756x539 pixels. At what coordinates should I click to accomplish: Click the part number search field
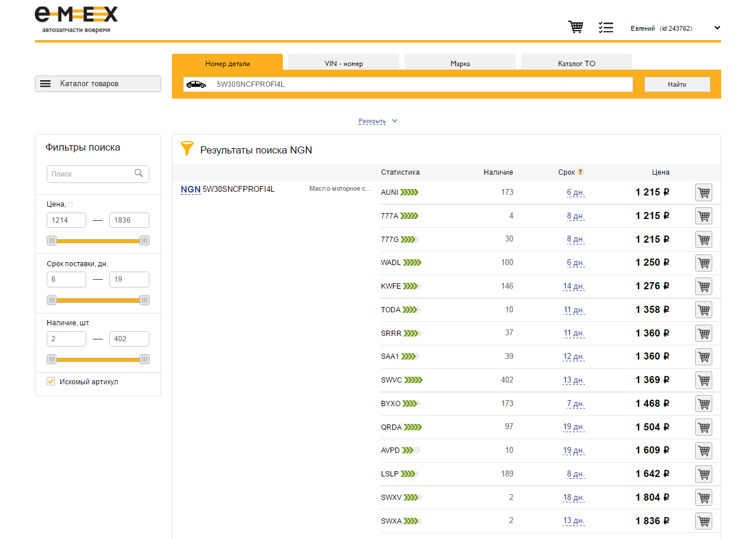(x=408, y=84)
